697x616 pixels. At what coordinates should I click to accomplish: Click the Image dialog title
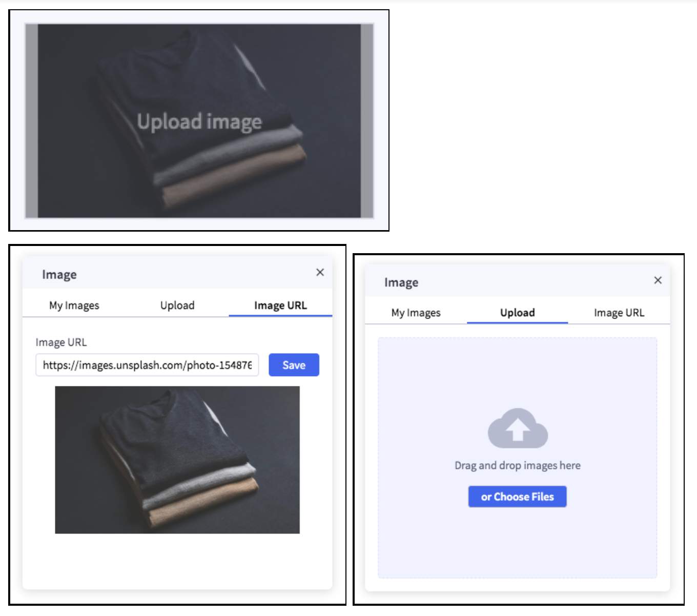59,274
